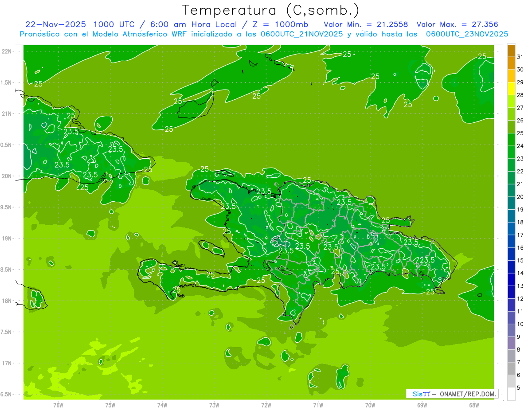Click the '72W' longitude label
This screenshot has height=411, width=532.
266,405
